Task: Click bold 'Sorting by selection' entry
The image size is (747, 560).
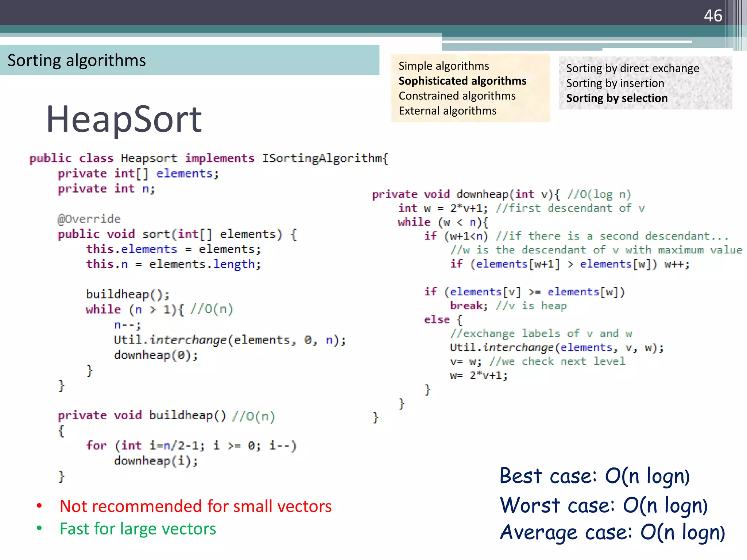Action: pos(617,98)
